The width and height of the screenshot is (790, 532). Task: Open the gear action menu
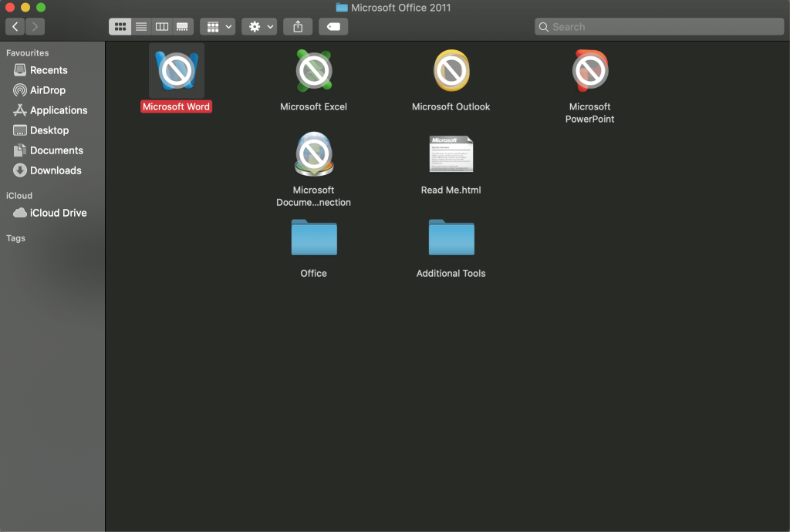pyautogui.click(x=259, y=27)
